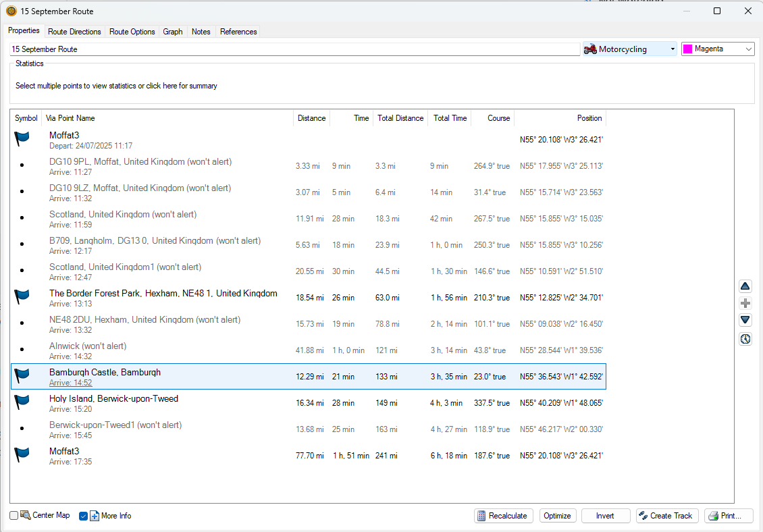Click bullet symbol for Scotland, United Kingdom1
Image resolution: width=763 pixels, height=532 pixels.
22,271
